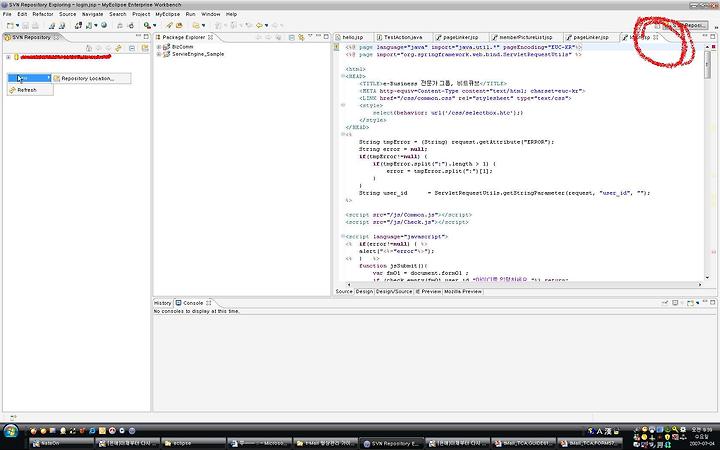Open the File menu
The width and height of the screenshot is (720, 450).
[x=7, y=14]
